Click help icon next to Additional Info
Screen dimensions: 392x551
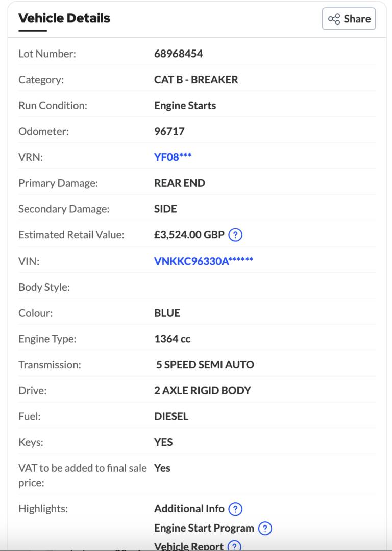[235, 509]
